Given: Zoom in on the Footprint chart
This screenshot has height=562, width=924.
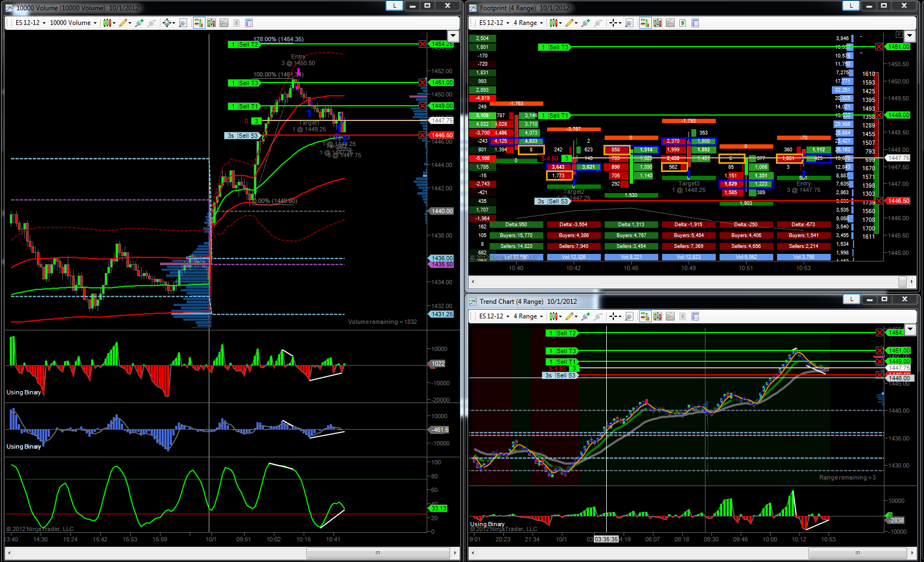Looking at the screenshot, I should pos(586,23).
